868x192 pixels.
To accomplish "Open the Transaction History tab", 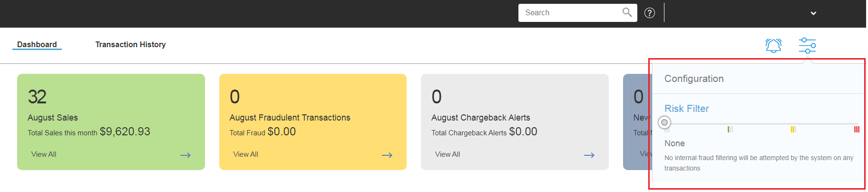I will tap(130, 44).
